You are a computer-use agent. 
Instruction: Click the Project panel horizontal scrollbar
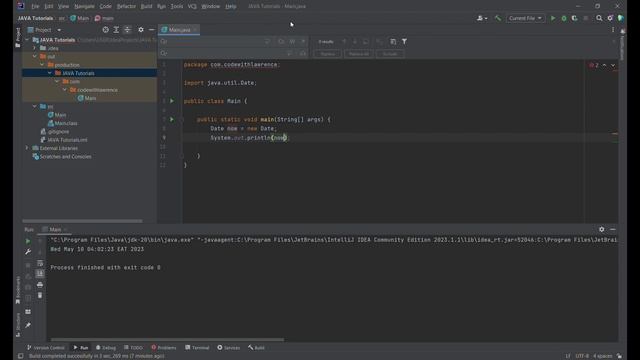[82, 221]
